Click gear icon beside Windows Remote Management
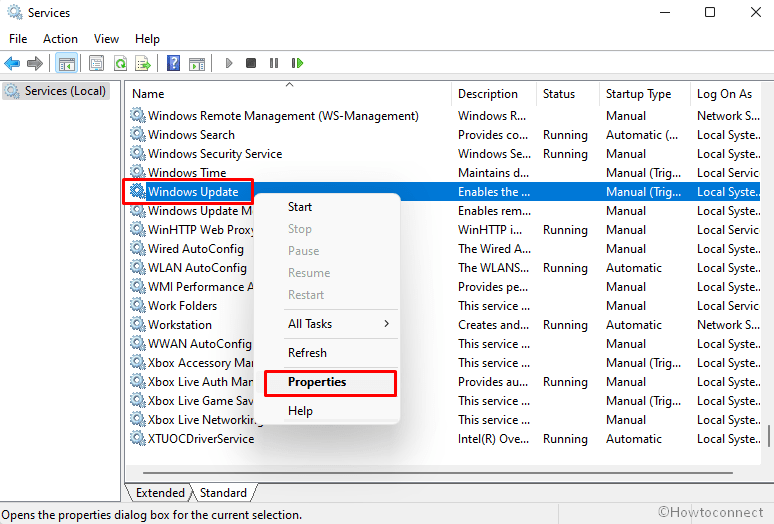This screenshot has height=524, width=774. point(138,115)
